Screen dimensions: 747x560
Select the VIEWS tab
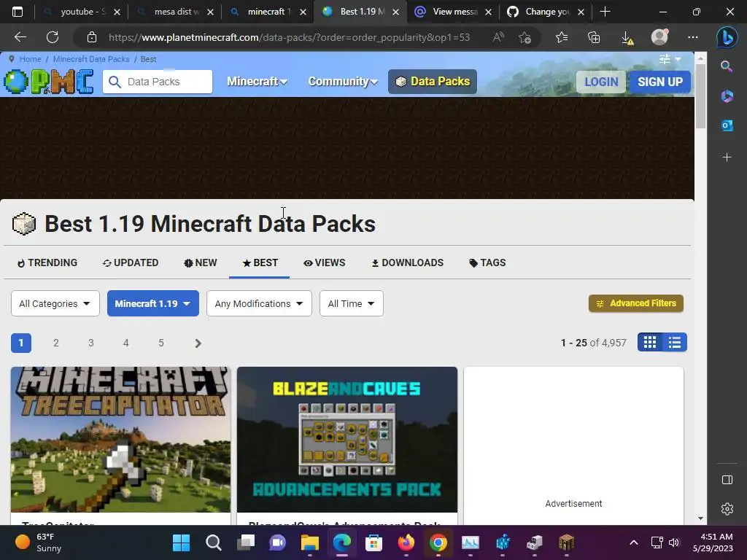coord(325,262)
